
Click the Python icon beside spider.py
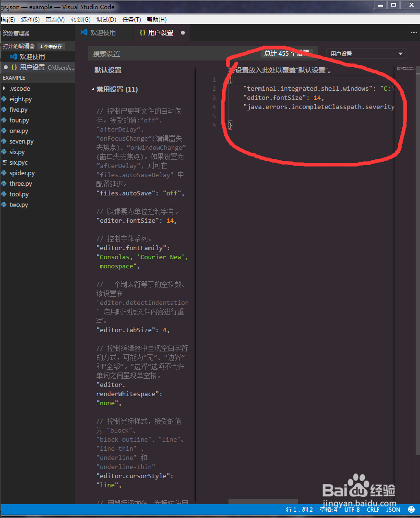pyautogui.click(x=4, y=173)
